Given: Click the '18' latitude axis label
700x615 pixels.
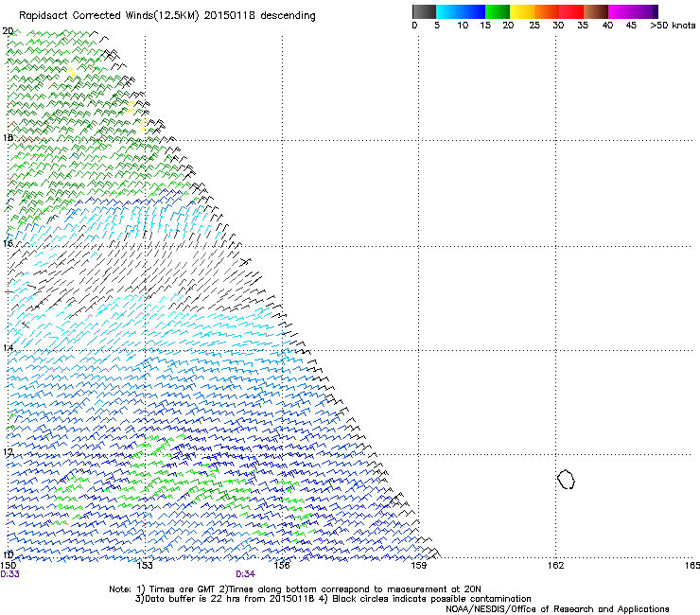Looking at the screenshot, I should pyautogui.click(x=8, y=137).
